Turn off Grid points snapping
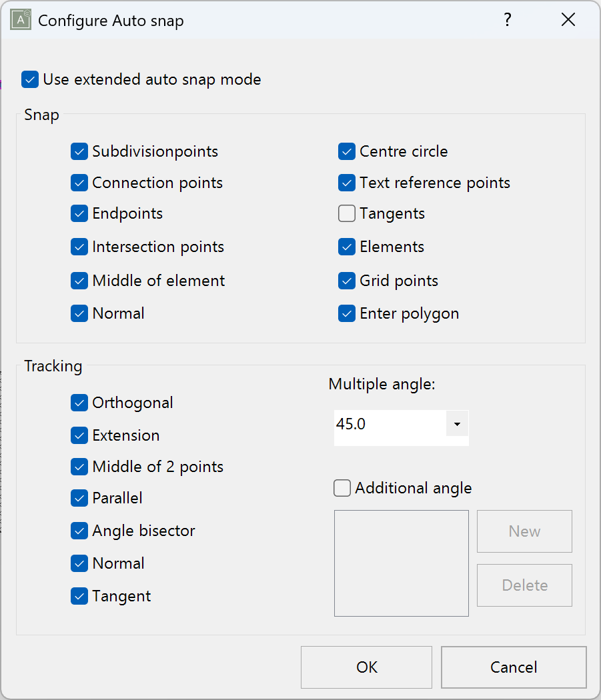 click(x=346, y=281)
